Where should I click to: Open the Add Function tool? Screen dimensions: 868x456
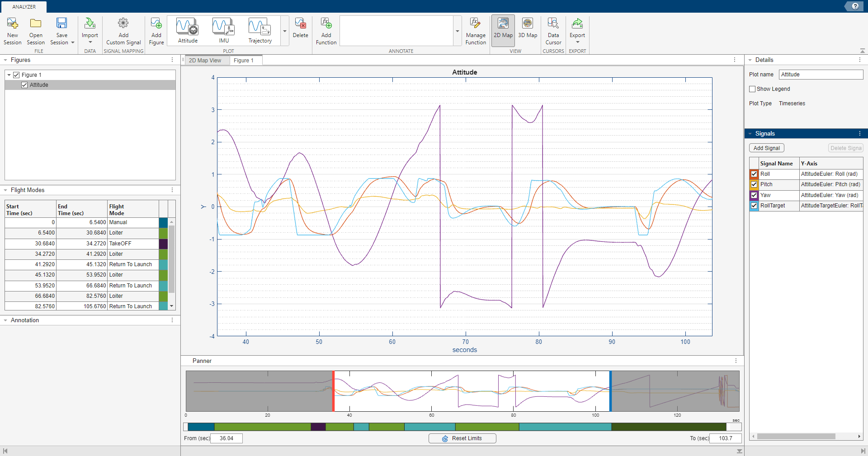[326, 30]
